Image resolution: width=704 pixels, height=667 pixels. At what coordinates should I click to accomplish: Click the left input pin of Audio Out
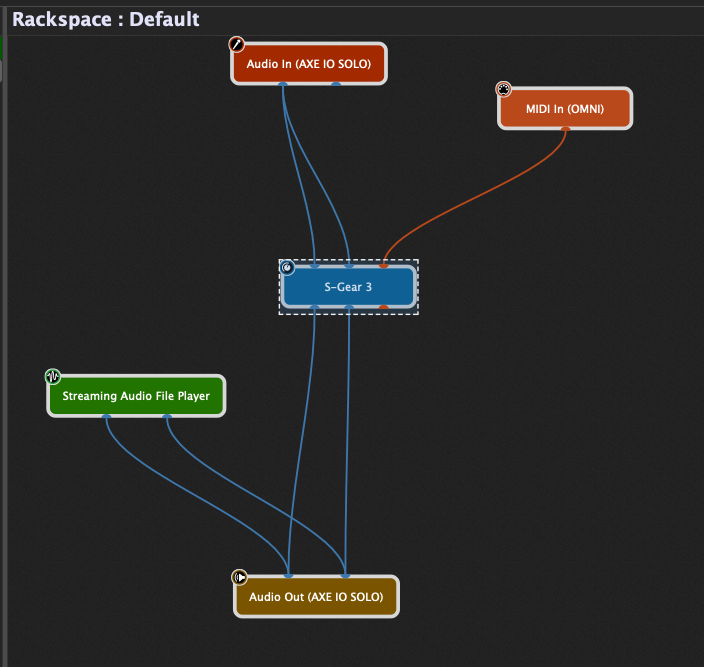(x=288, y=576)
